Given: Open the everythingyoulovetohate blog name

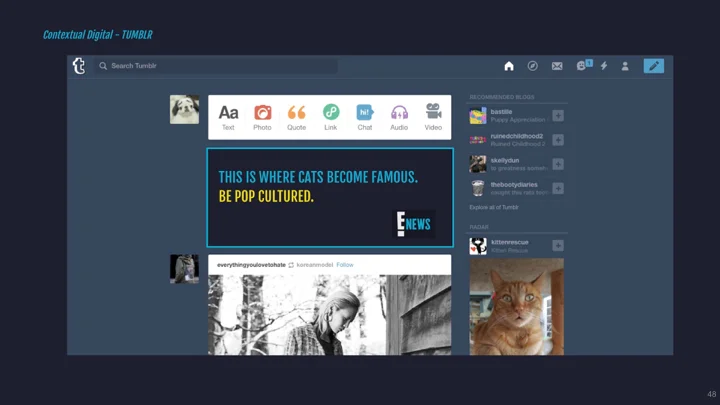Looking at the screenshot, I should click(x=251, y=265).
